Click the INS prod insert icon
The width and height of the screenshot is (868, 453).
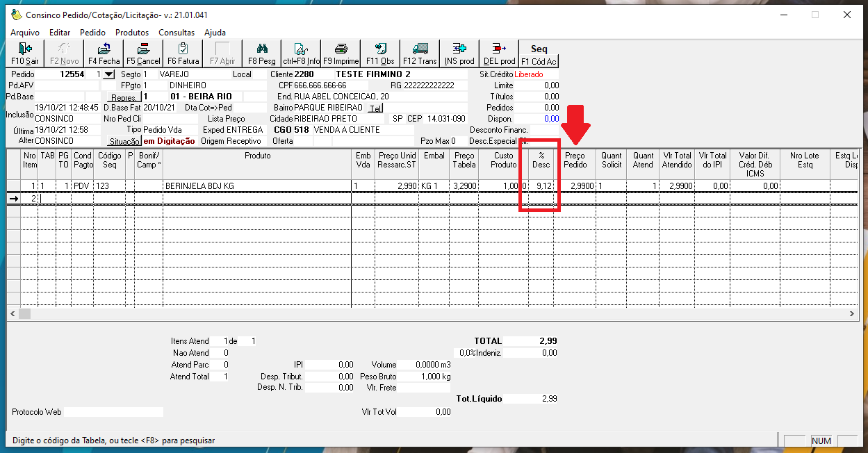coord(459,49)
